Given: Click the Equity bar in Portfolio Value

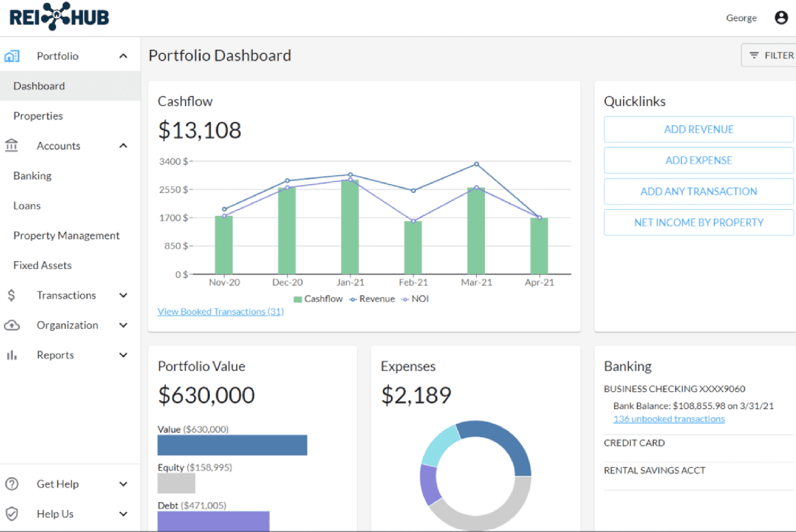Looking at the screenshot, I should 176,483.
